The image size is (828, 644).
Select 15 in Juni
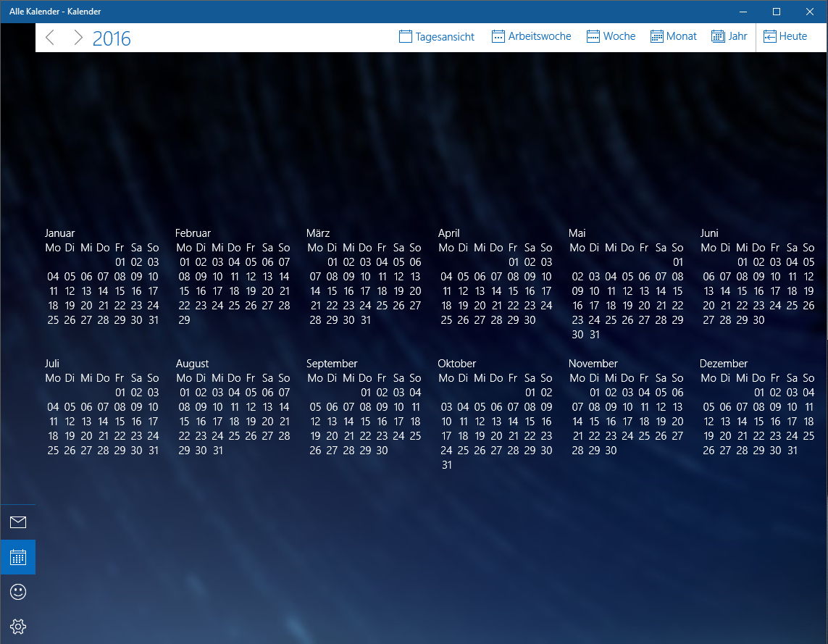[x=742, y=291]
